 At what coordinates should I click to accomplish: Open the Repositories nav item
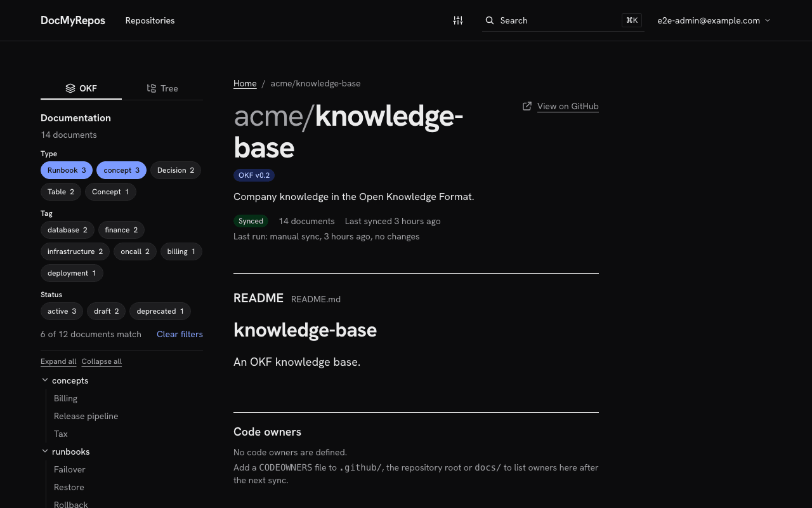coord(150,20)
